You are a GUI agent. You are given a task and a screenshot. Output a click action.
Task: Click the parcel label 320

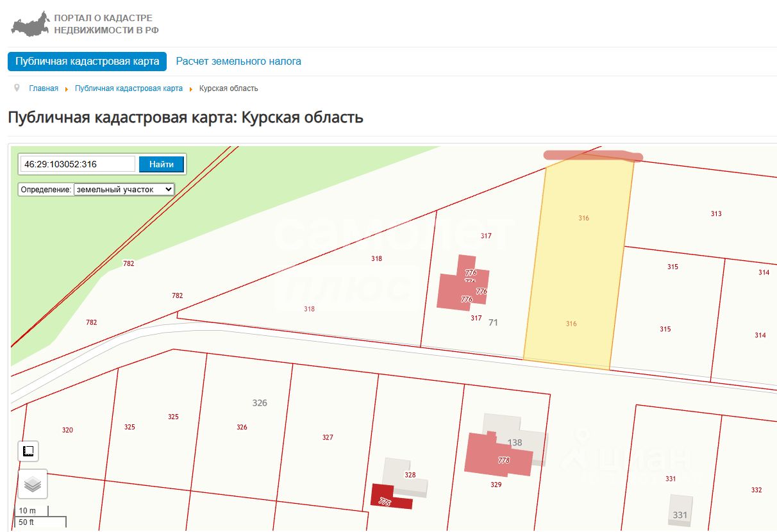pos(67,430)
